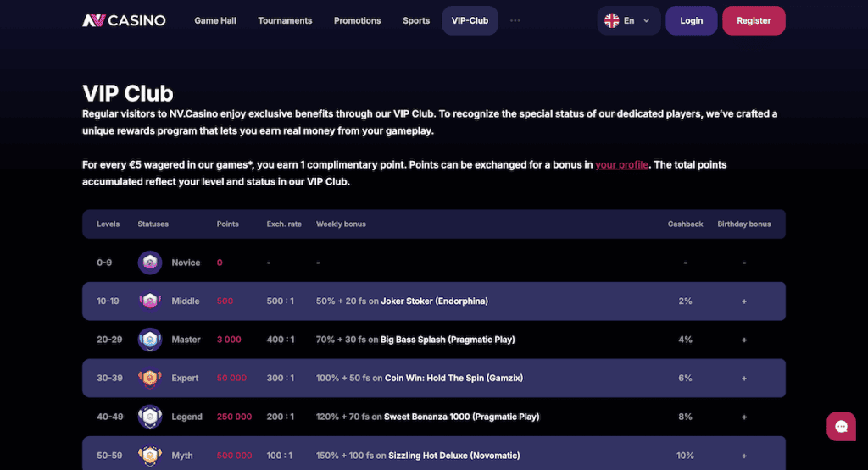Click the '100 : 1' exchange rate
The image size is (868, 470).
(x=280, y=456)
